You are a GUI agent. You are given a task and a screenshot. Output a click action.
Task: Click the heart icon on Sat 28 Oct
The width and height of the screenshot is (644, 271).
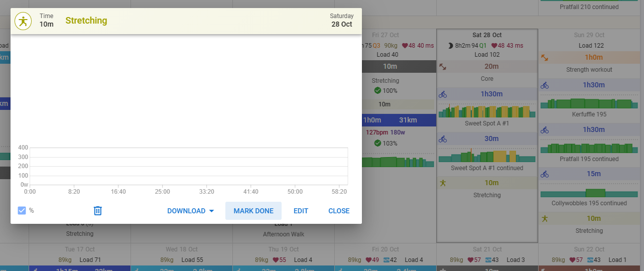click(494, 45)
